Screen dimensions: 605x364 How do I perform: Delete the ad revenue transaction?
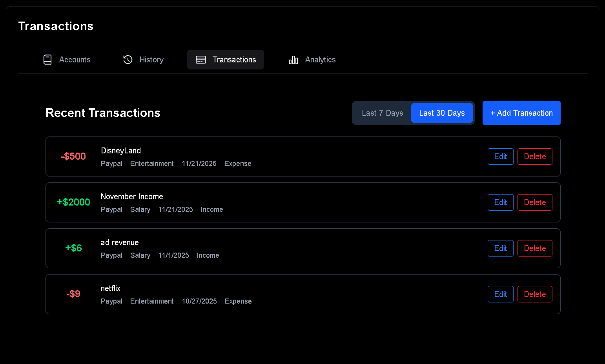point(535,248)
